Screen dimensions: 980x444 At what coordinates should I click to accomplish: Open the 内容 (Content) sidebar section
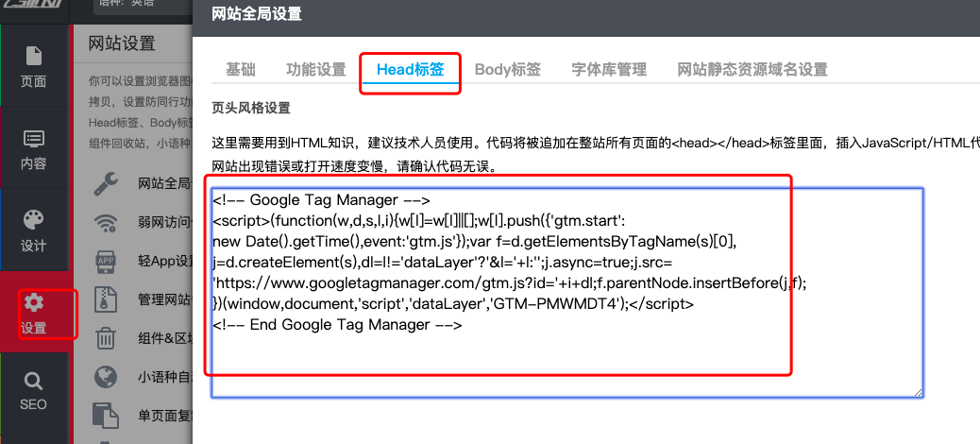34,149
